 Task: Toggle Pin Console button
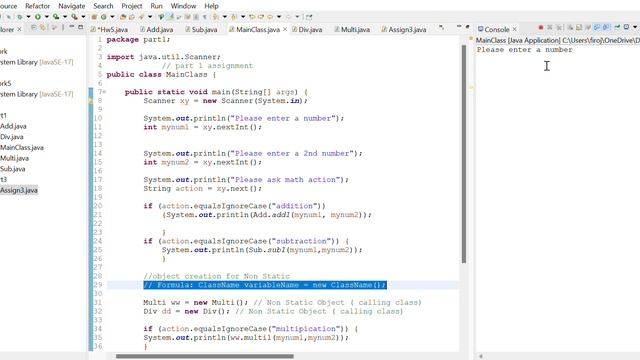[x=617, y=27]
